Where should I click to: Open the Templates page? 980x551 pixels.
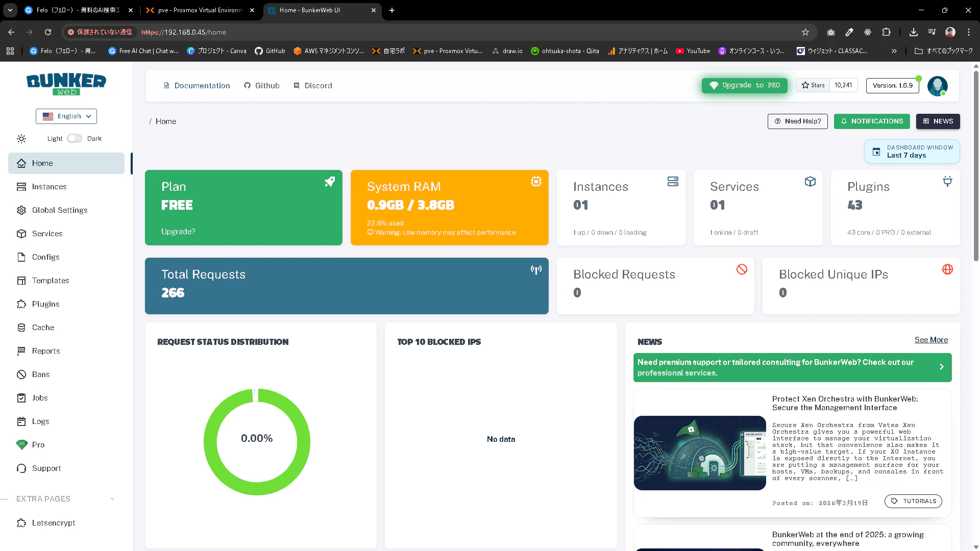pyautogui.click(x=66, y=281)
